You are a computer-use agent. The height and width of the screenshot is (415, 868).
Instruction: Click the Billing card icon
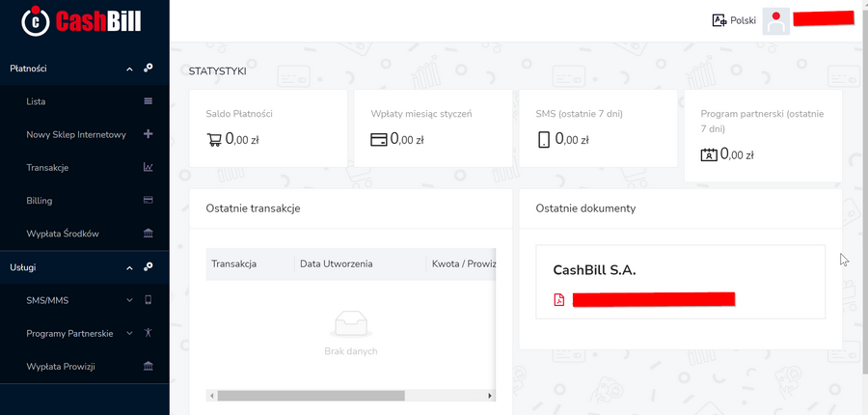click(148, 200)
